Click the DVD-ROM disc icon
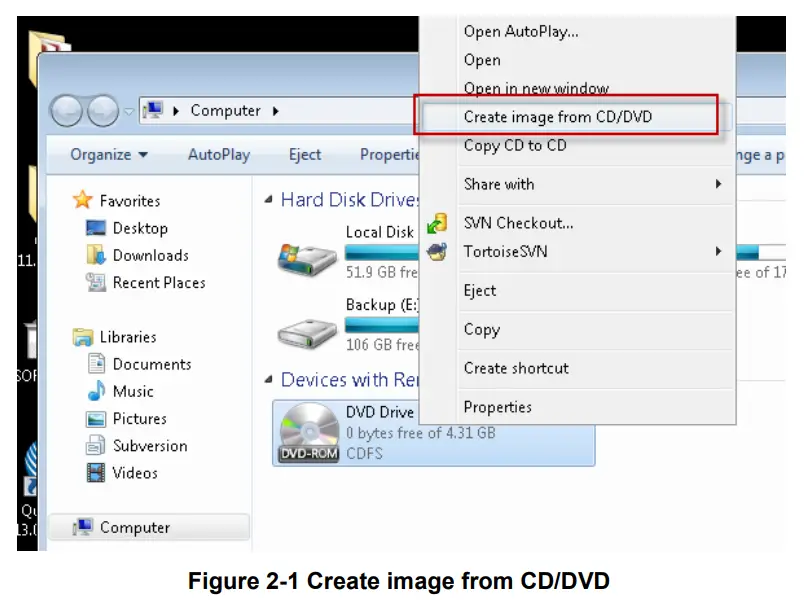 click(309, 432)
